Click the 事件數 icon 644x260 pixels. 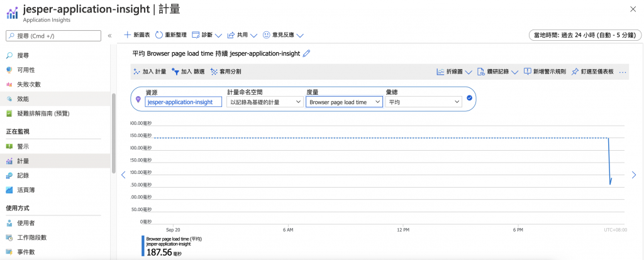coord(9,252)
